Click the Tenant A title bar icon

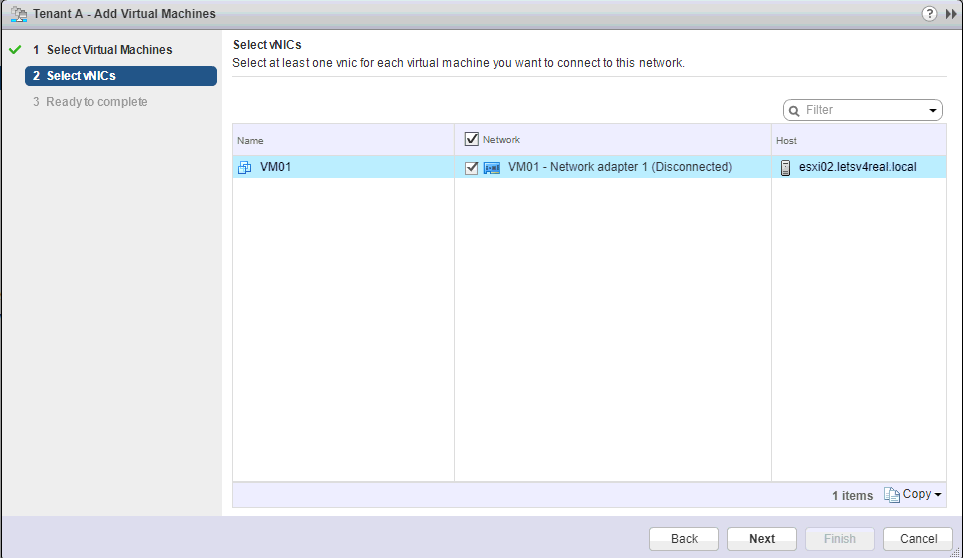(x=17, y=14)
